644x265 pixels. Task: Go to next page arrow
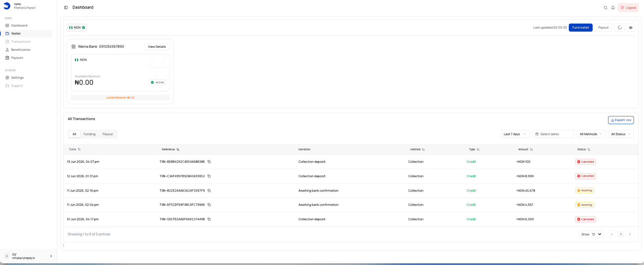click(x=630, y=234)
